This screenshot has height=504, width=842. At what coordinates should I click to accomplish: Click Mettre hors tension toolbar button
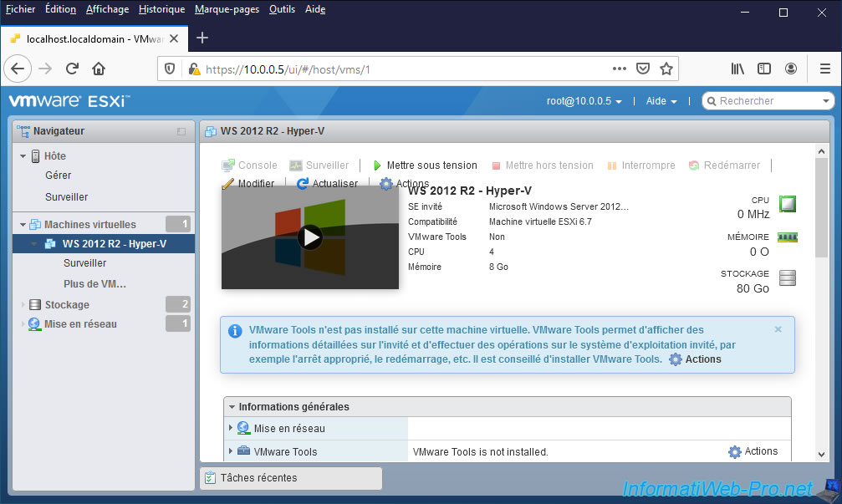[543, 165]
